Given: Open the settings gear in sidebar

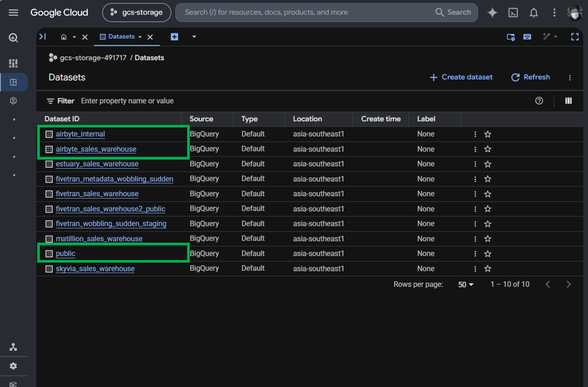Looking at the screenshot, I should [x=13, y=366].
